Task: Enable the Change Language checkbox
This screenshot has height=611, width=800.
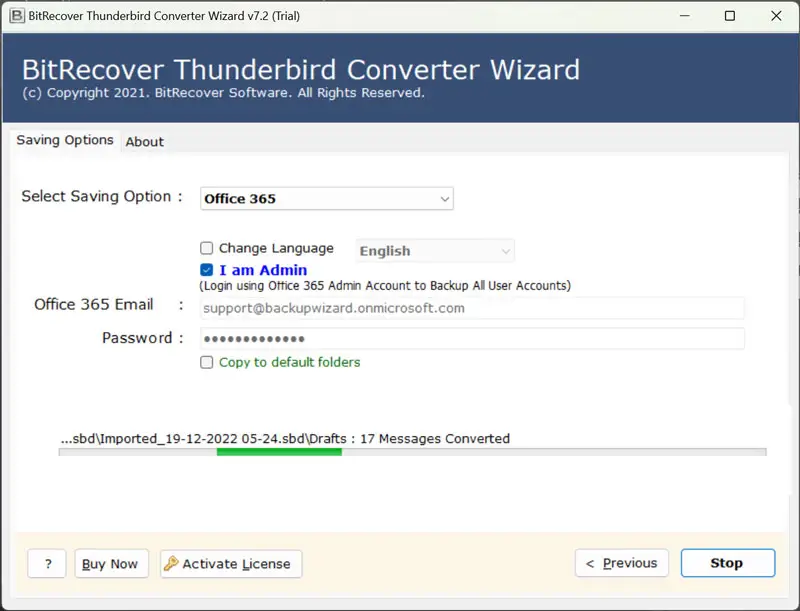Action: coord(207,248)
